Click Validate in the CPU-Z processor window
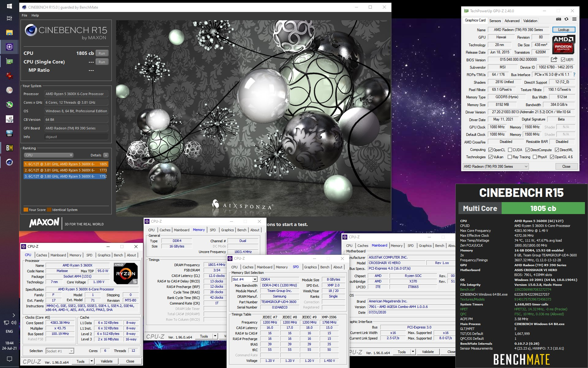588x368 pixels. [107, 361]
